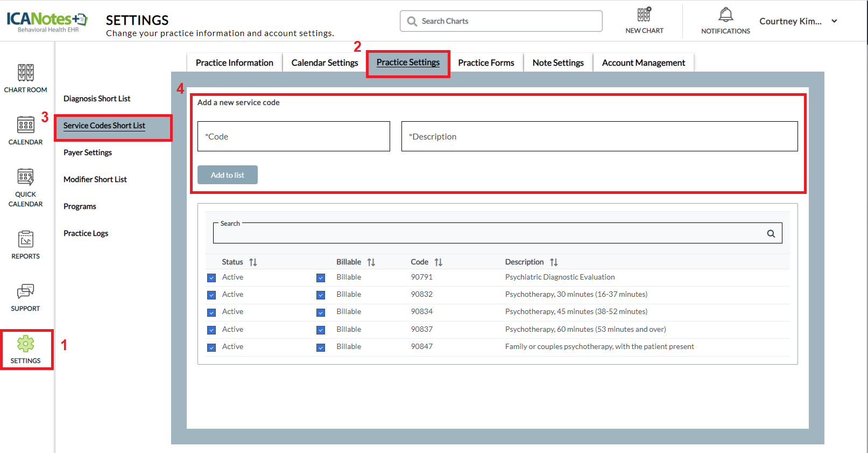868x453 pixels.
Task: Go to Calendar in the sidebar
Action: tap(25, 125)
